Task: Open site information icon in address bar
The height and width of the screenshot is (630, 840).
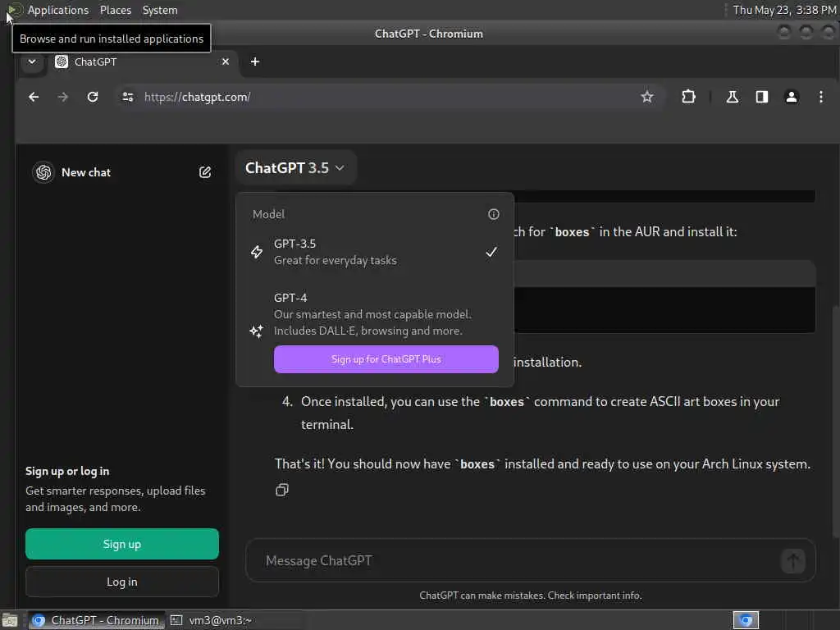Action: coord(127,97)
